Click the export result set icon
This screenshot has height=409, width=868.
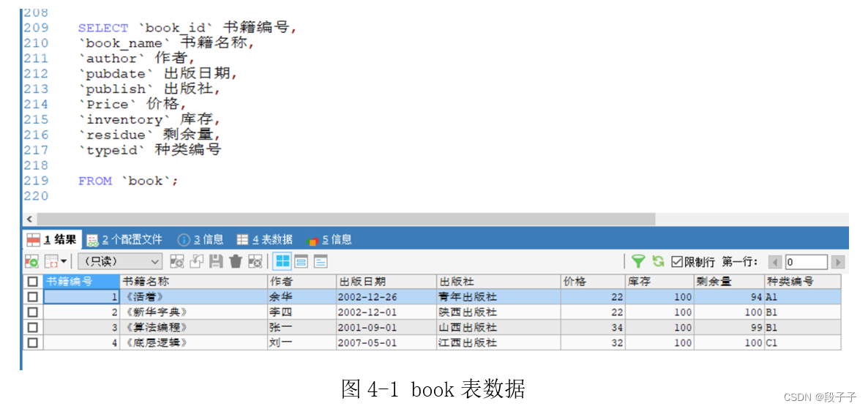[x=32, y=261]
